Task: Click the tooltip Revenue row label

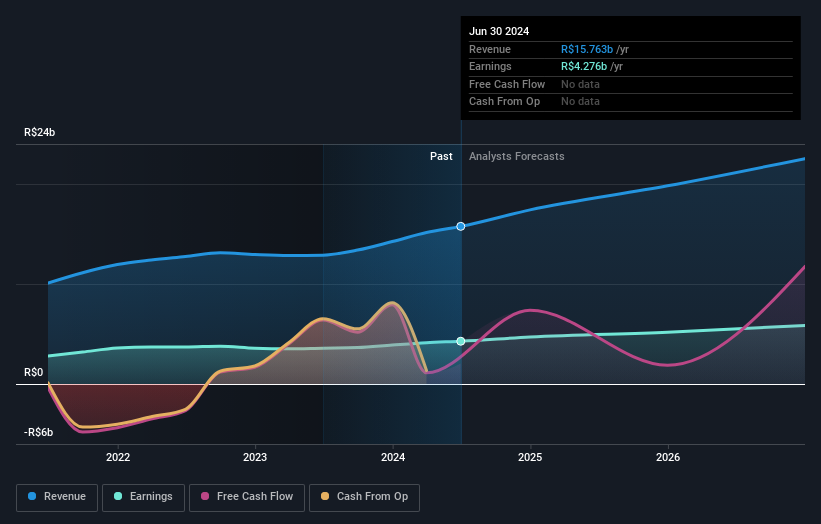Action: (490, 49)
